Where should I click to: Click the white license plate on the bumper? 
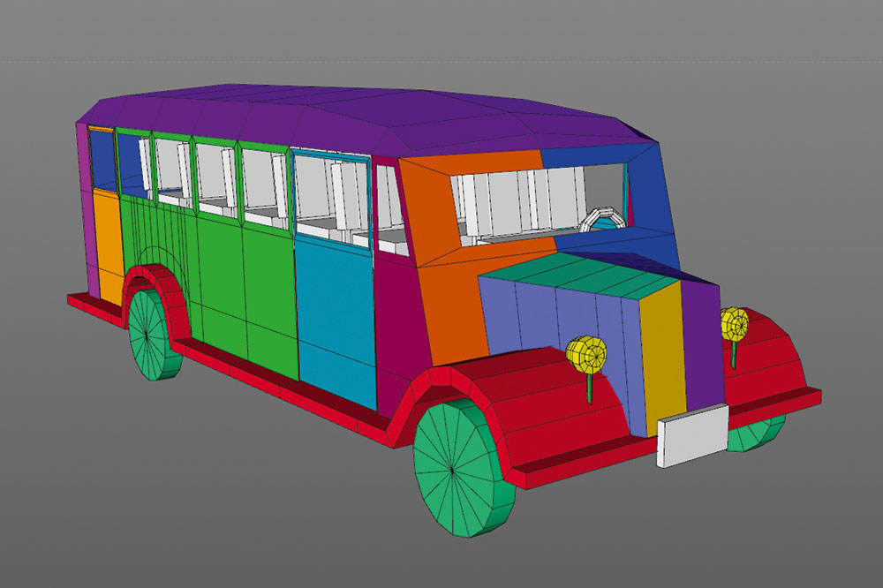pyautogui.click(x=692, y=435)
